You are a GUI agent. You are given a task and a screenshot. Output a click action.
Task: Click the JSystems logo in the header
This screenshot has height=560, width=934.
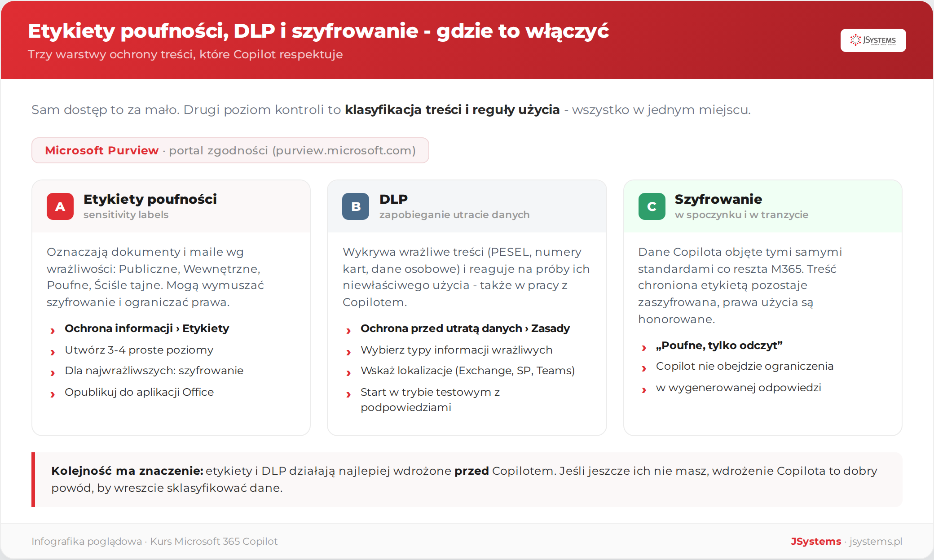[873, 40]
